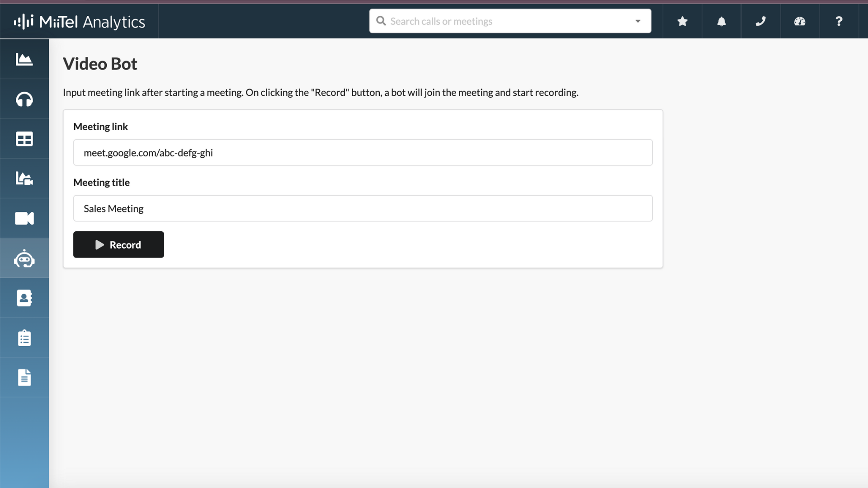The width and height of the screenshot is (868, 488).
Task: Open the table dashboard sidebar icon
Action: (x=24, y=139)
